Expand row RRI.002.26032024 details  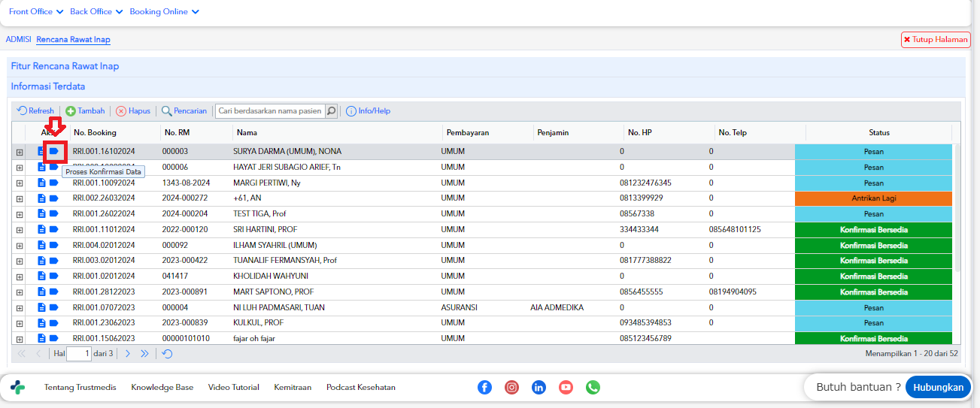coord(20,198)
